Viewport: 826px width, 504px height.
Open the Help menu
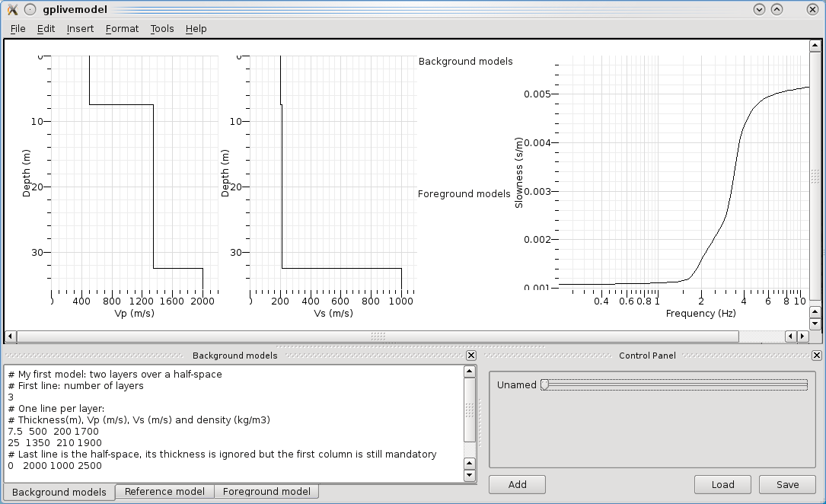196,29
